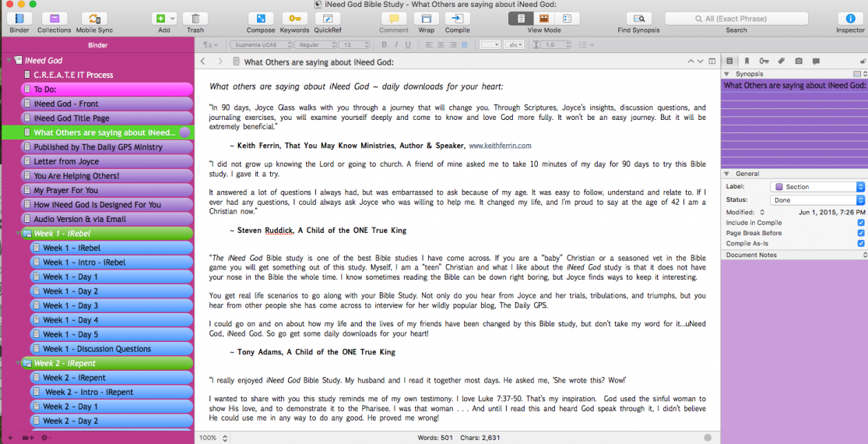Toggle Compile As-Is checkbox
Screen dimensions: 868x444
tap(860, 244)
